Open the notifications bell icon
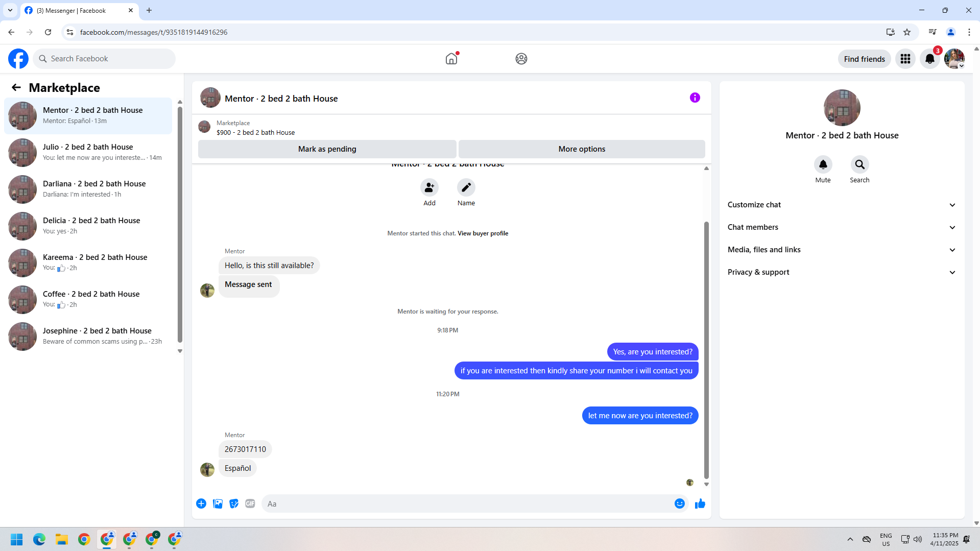 (x=930, y=59)
